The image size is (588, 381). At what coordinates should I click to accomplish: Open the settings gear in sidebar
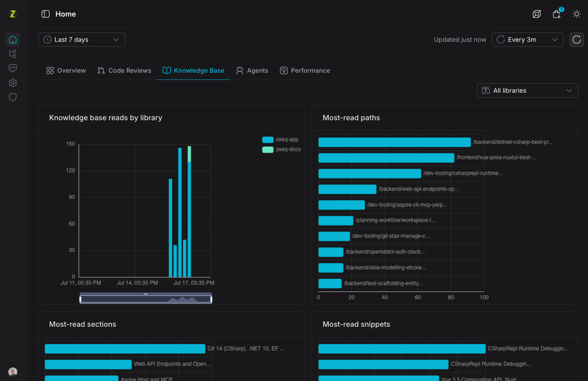[x=13, y=83]
